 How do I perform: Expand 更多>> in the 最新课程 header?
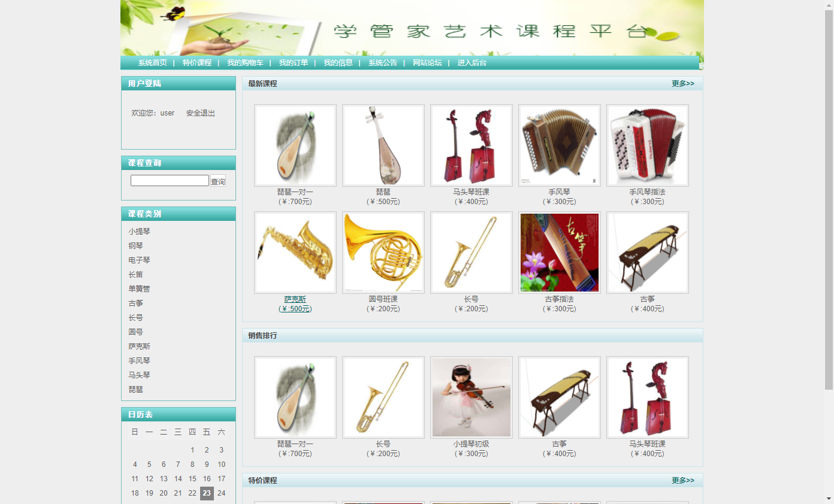682,84
